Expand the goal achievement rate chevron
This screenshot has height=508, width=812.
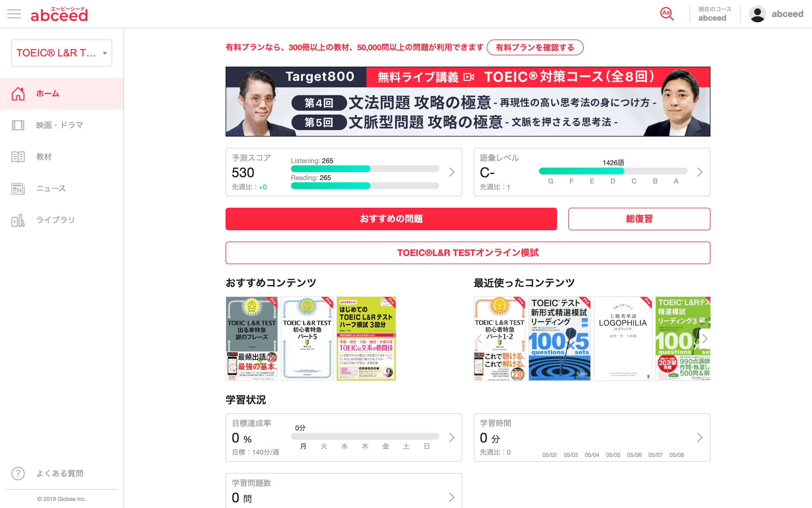pyautogui.click(x=452, y=437)
